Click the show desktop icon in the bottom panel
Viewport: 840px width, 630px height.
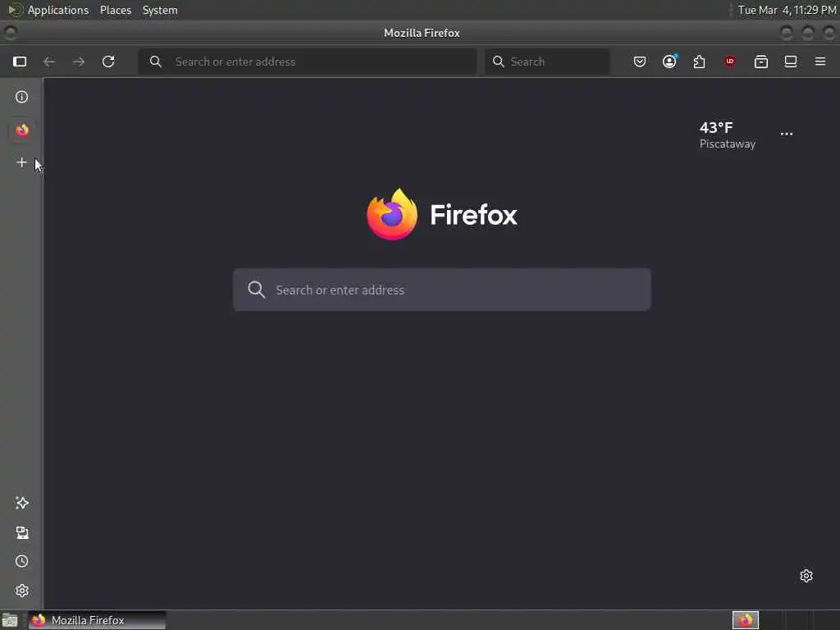click(10, 620)
